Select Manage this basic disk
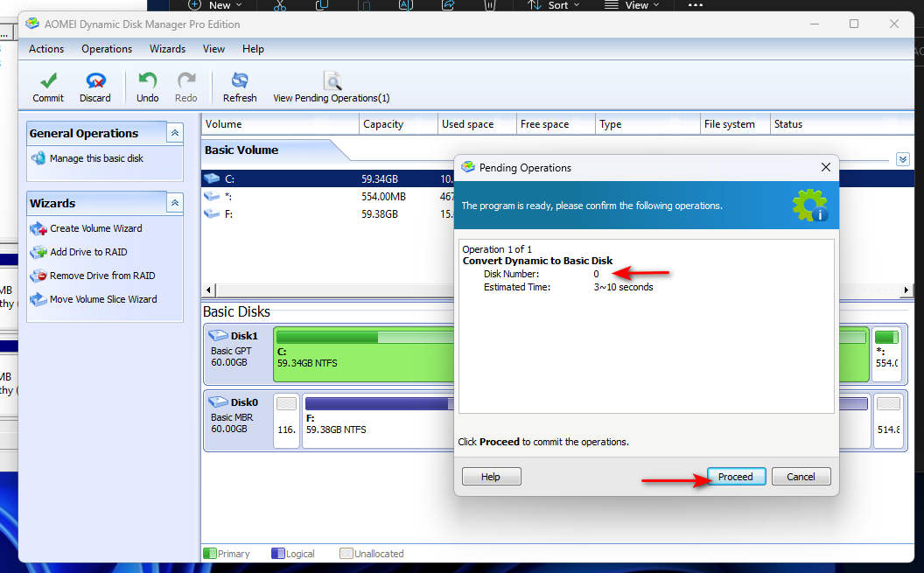This screenshot has width=924, height=573. (x=96, y=158)
